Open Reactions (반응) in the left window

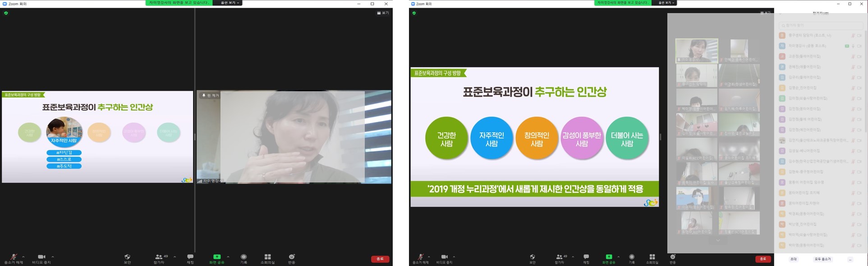click(292, 257)
